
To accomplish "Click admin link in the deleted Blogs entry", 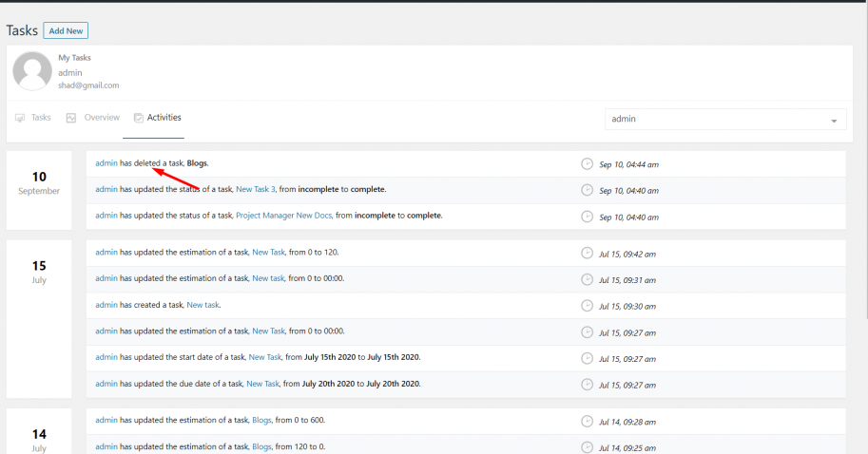I will coord(106,163).
